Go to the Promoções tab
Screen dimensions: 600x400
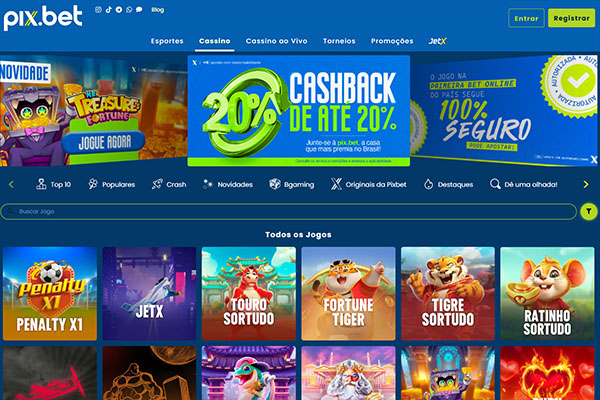coord(392,41)
